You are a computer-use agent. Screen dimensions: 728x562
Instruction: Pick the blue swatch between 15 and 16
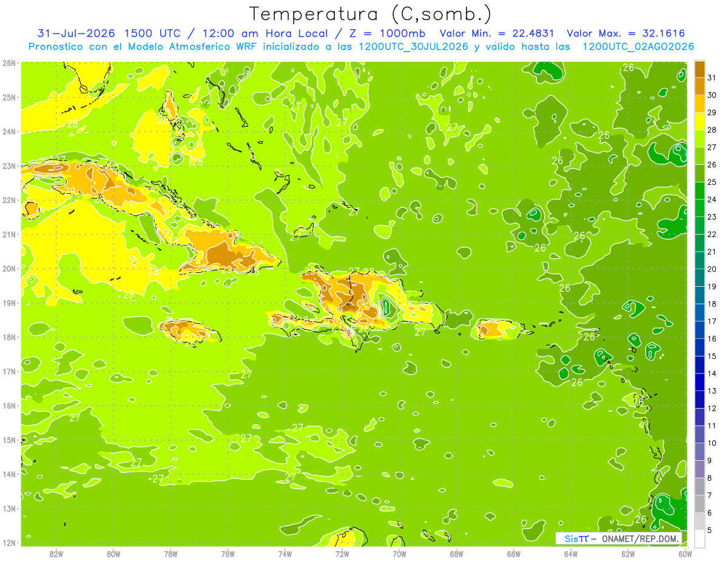pyautogui.click(x=699, y=347)
